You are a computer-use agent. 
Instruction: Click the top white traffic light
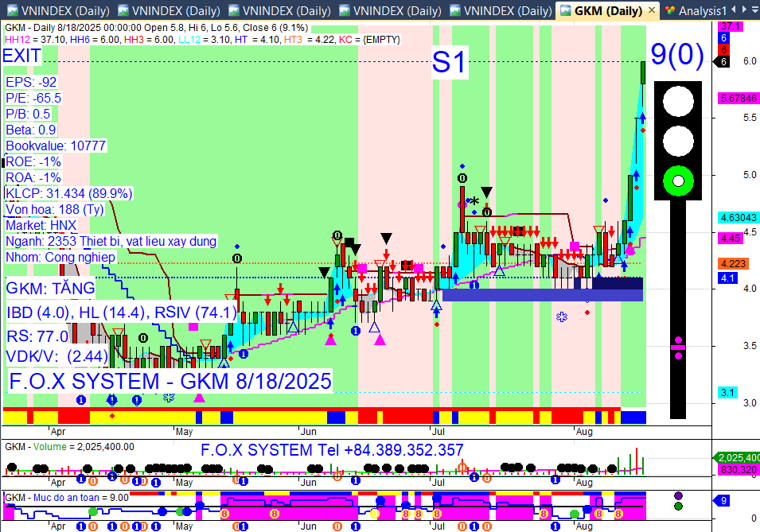(677, 101)
